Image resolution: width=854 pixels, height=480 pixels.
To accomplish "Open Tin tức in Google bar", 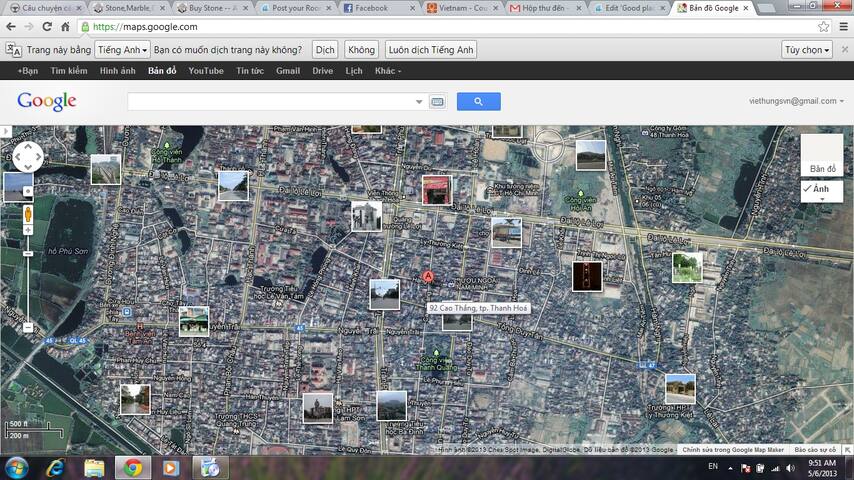I will (250, 71).
